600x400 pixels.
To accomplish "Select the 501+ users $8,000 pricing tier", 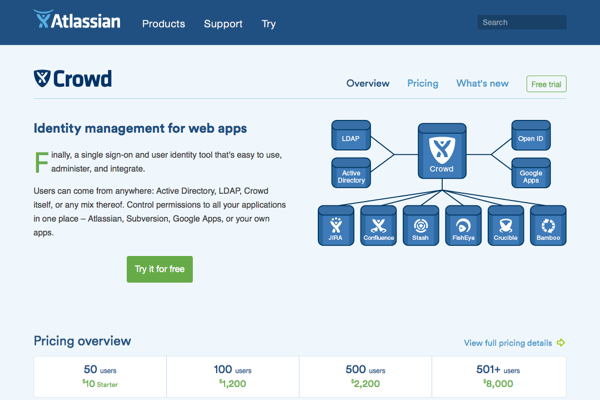I will (x=499, y=377).
